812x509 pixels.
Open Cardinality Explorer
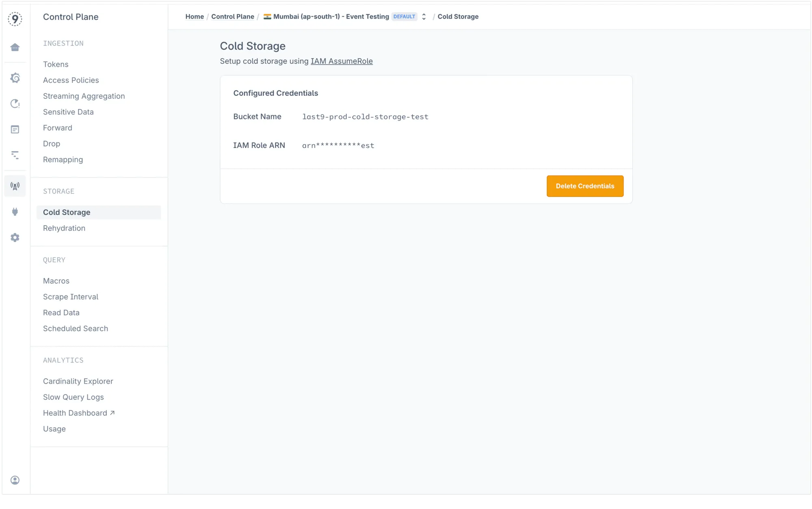point(78,381)
